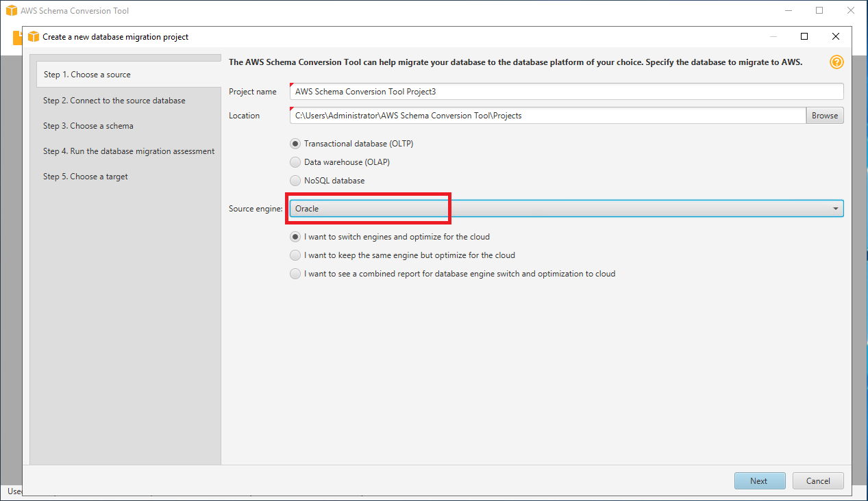868x501 pixels.
Task: Click the 'Location' label
Action: coord(245,116)
